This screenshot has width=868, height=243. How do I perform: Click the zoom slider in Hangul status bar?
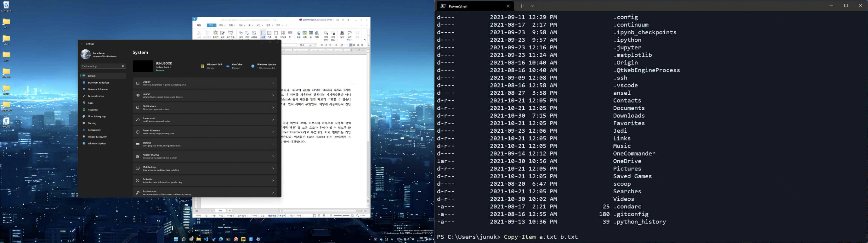tap(342, 216)
